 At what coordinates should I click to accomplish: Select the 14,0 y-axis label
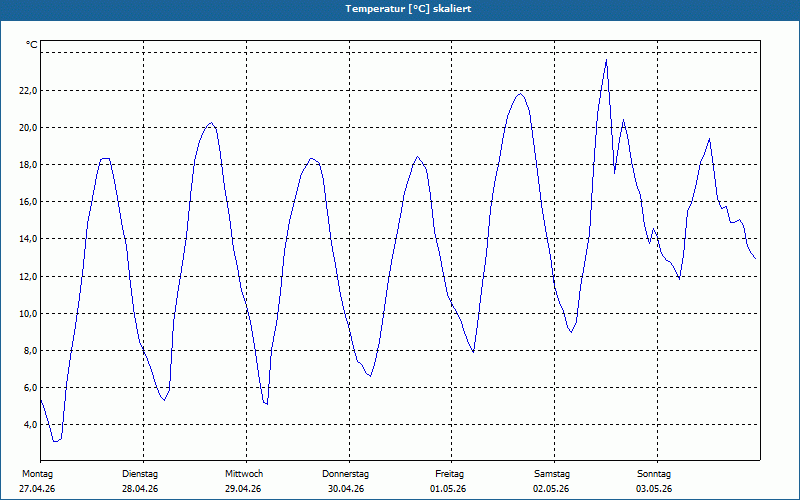tap(28, 239)
